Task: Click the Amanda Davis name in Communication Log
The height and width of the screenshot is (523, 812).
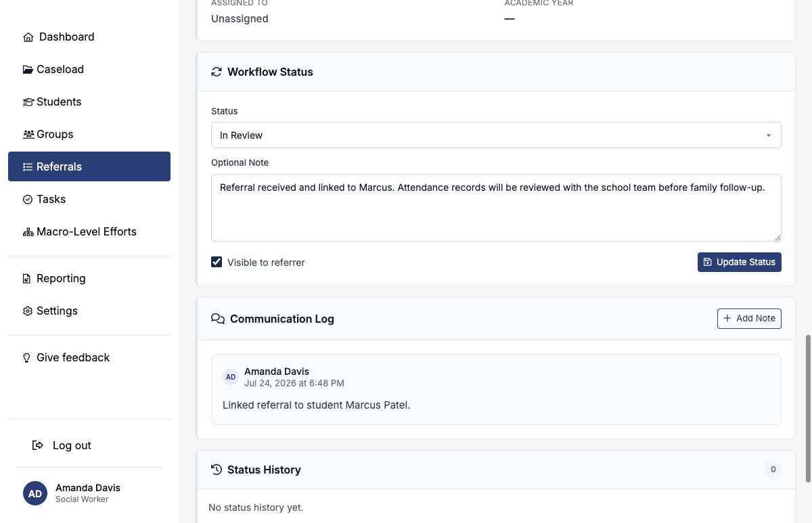Action: [x=277, y=371]
